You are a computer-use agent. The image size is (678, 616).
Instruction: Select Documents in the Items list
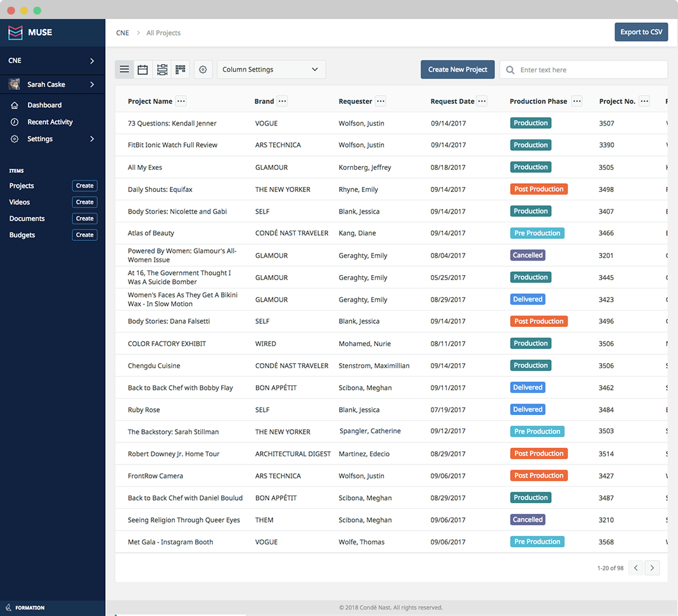[x=27, y=219]
